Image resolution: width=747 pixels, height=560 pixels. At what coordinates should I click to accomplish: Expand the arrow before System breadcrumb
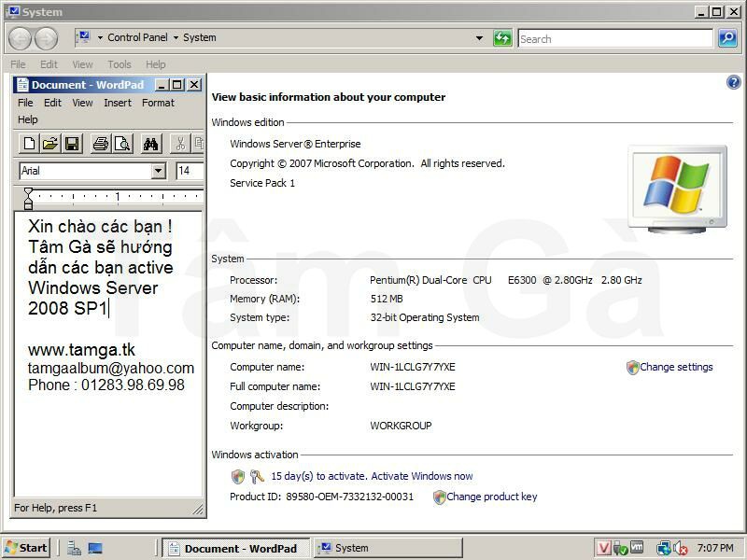(176, 37)
